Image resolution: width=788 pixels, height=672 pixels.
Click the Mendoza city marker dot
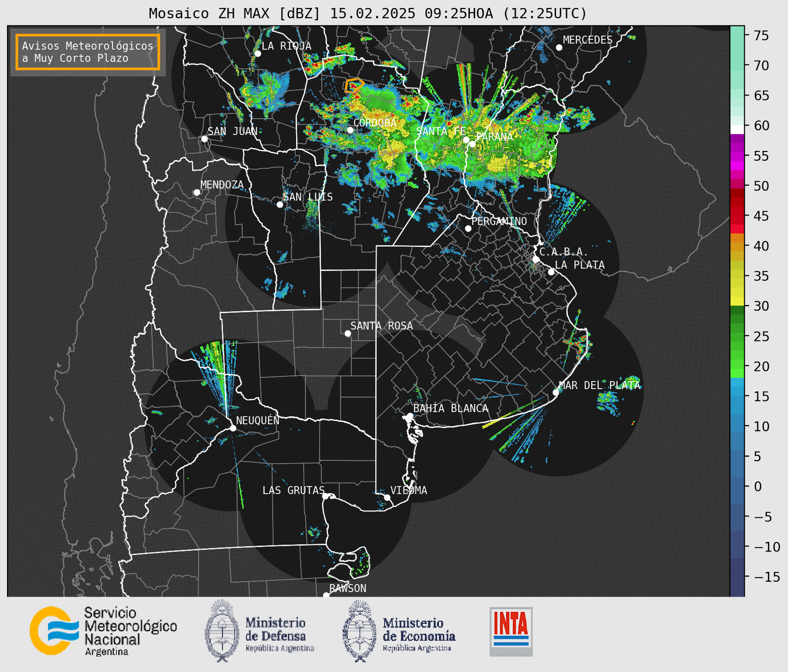click(197, 193)
